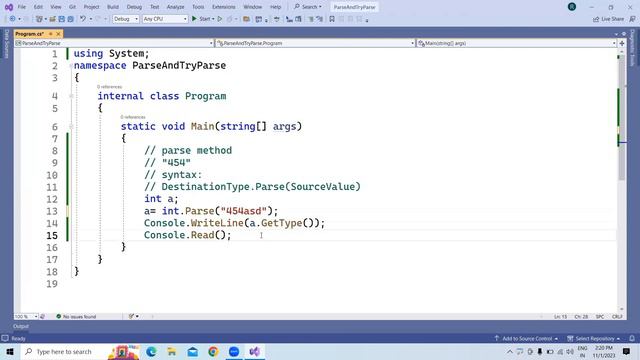This screenshot has width=640, height=360.
Task: Open the Git menu
Action: tap(72, 7)
